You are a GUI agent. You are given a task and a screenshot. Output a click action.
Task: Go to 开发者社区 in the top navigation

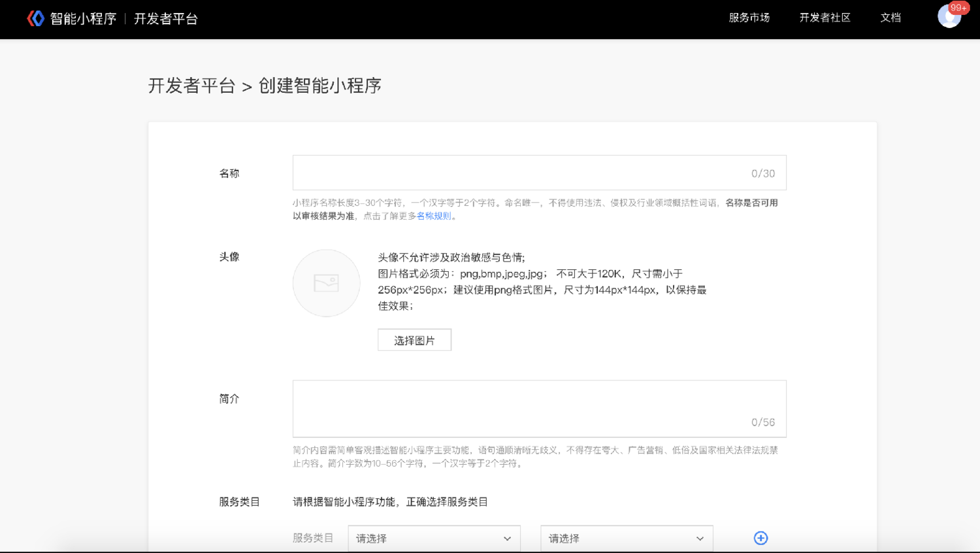(x=825, y=18)
